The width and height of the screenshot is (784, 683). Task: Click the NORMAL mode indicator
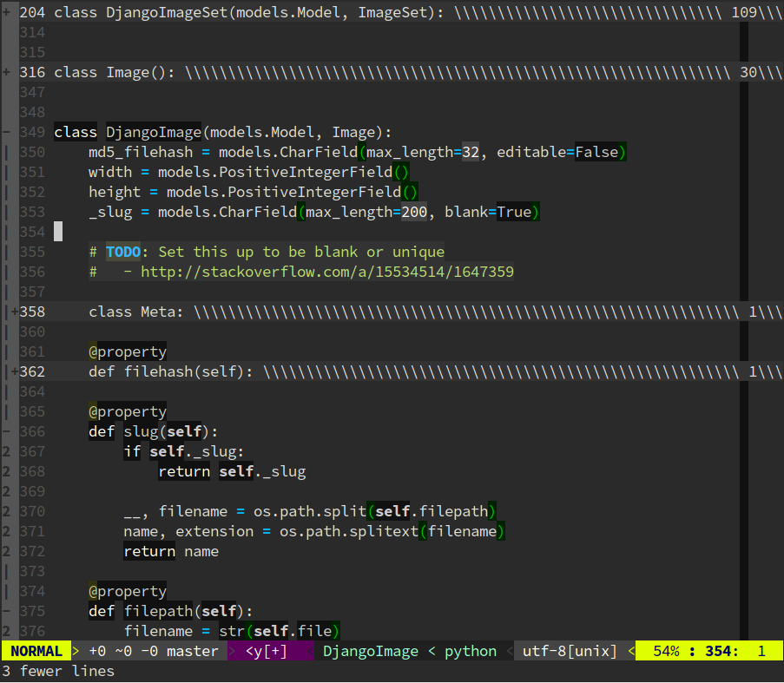point(35,650)
